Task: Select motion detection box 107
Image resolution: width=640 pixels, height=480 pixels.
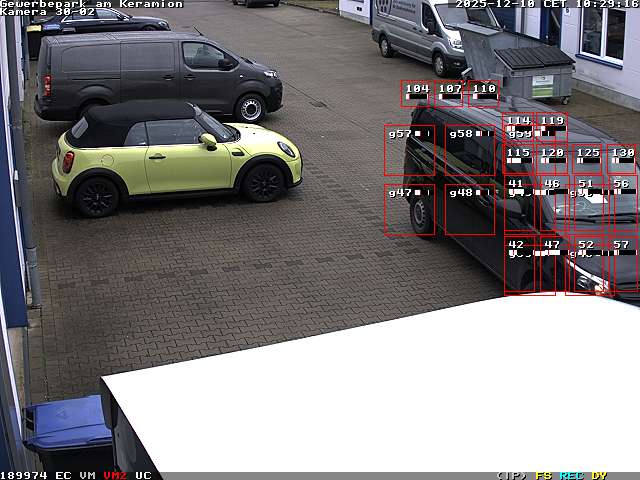Action: click(449, 94)
